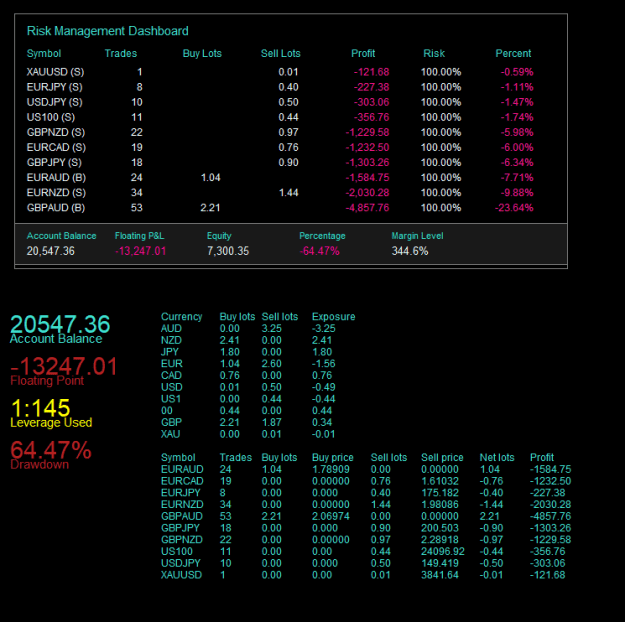This screenshot has height=622, width=625.
Task: Click the Equity value 7,300.35
Action: point(228,251)
